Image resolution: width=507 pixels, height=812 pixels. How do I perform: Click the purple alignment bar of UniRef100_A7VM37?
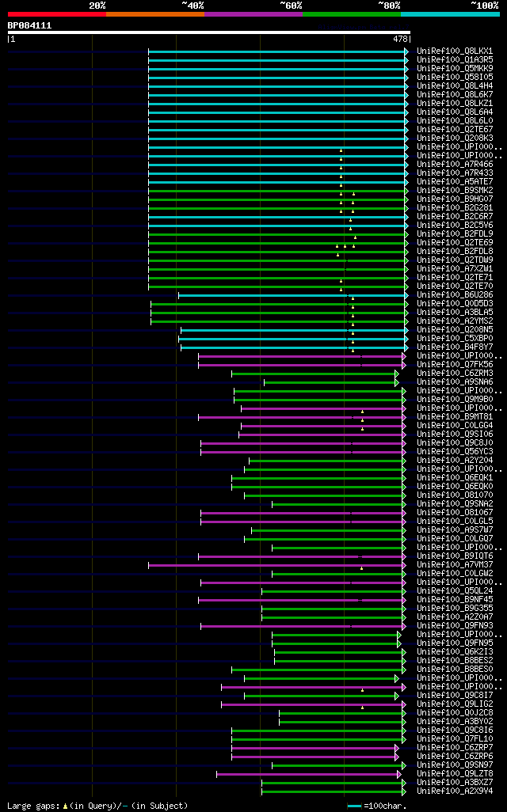pos(276,566)
